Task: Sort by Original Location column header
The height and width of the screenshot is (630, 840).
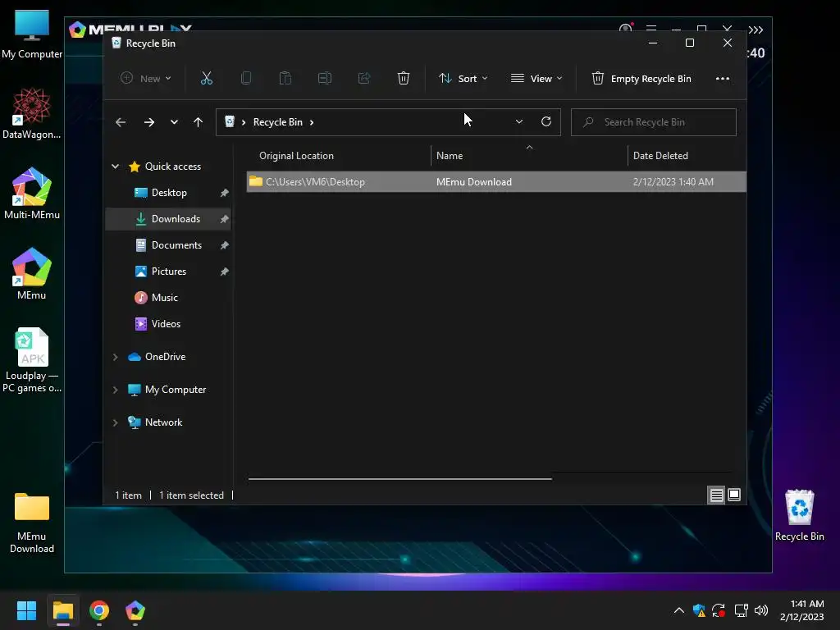Action: [296, 156]
